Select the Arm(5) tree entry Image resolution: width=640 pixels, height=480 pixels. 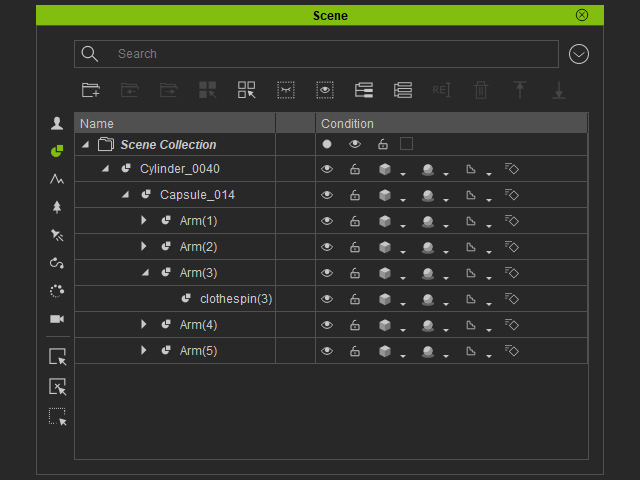[x=198, y=351]
